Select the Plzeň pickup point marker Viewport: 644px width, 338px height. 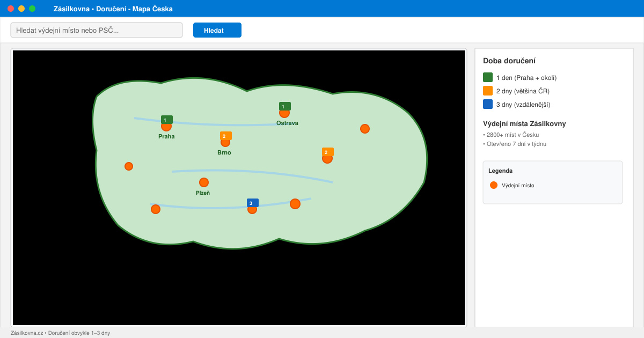204,182
